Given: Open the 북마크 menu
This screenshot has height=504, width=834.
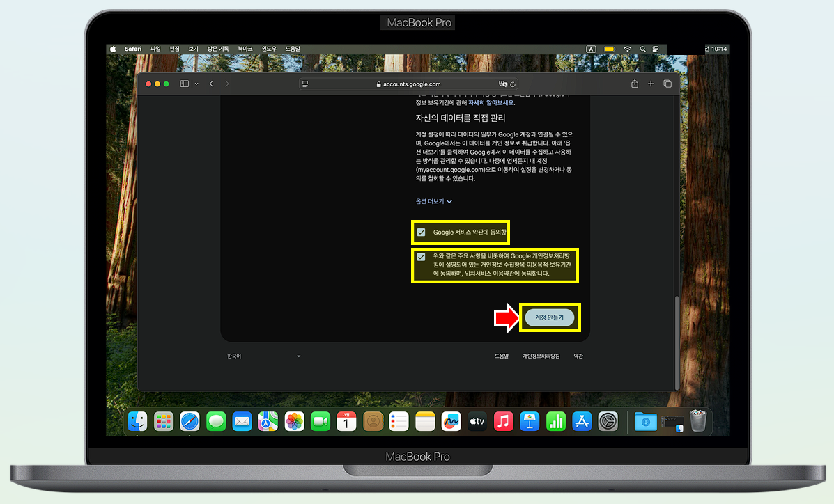Looking at the screenshot, I should pyautogui.click(x=245, y=49).
